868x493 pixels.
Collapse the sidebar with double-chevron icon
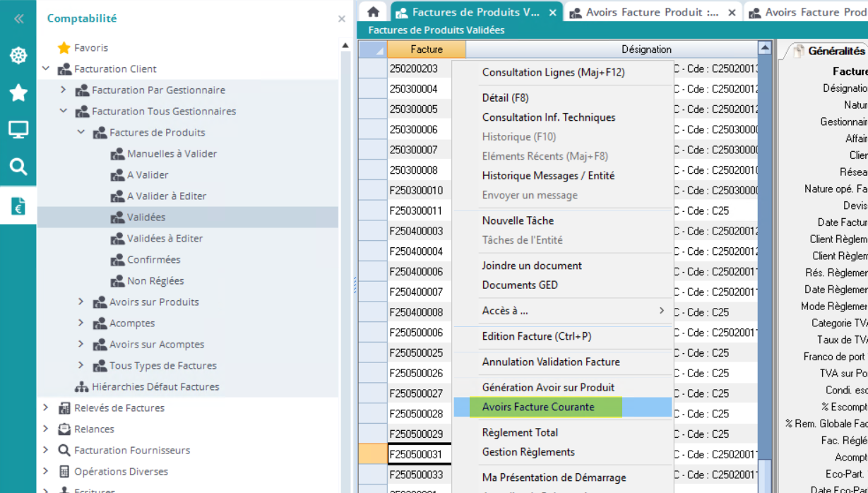18,19
